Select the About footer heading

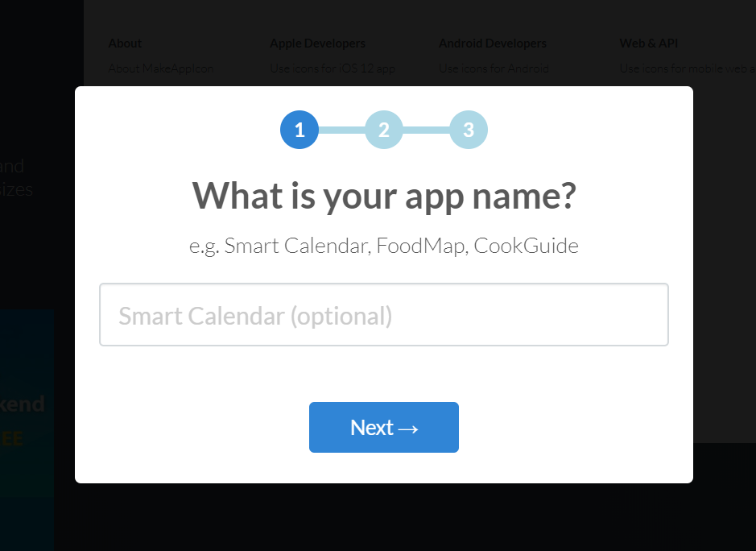point(125,43)
